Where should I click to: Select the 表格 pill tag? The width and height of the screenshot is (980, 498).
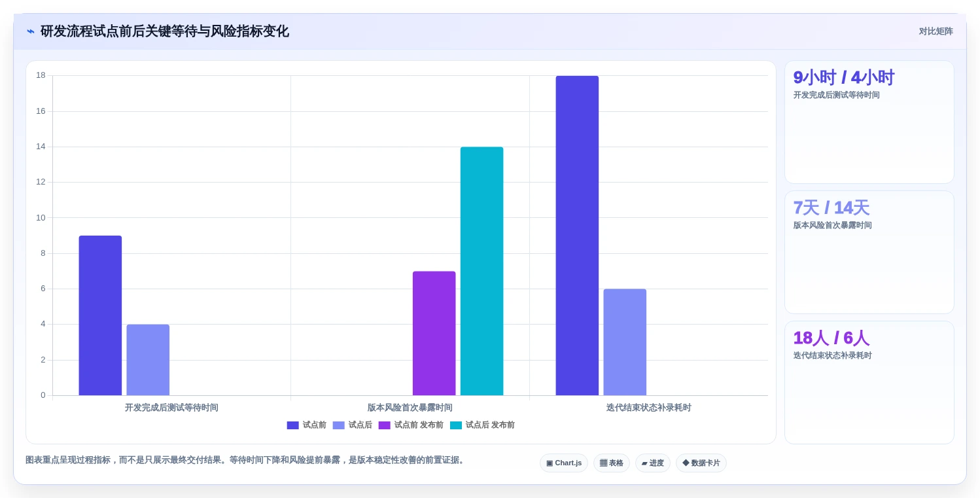[x=612, y=463]
